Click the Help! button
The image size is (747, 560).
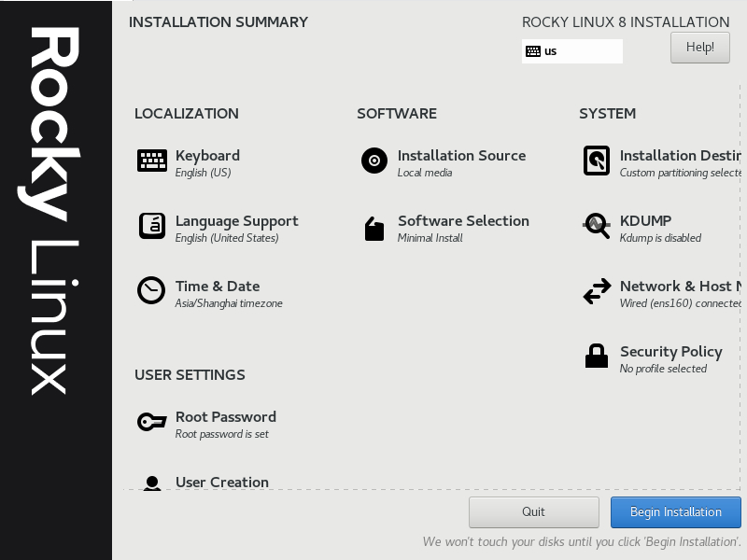coord(699,48)
